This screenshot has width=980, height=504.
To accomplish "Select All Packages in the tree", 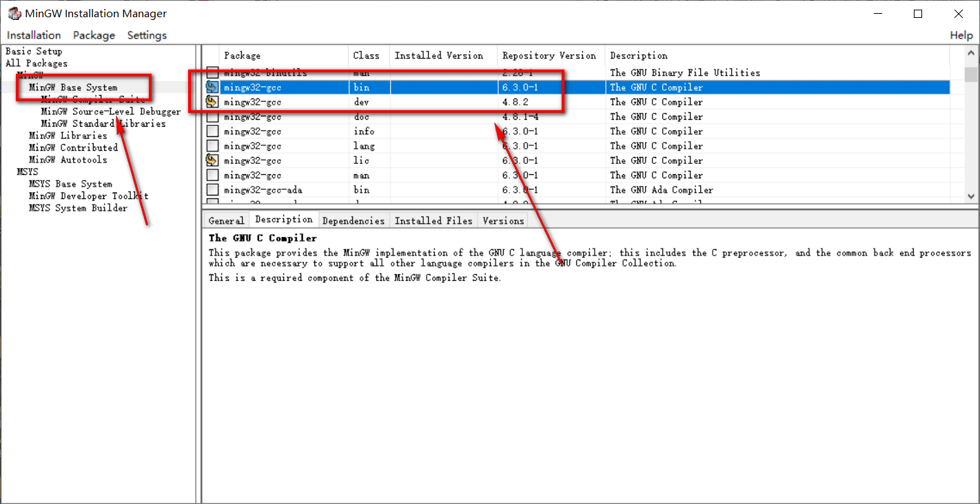I will (37, 63).
